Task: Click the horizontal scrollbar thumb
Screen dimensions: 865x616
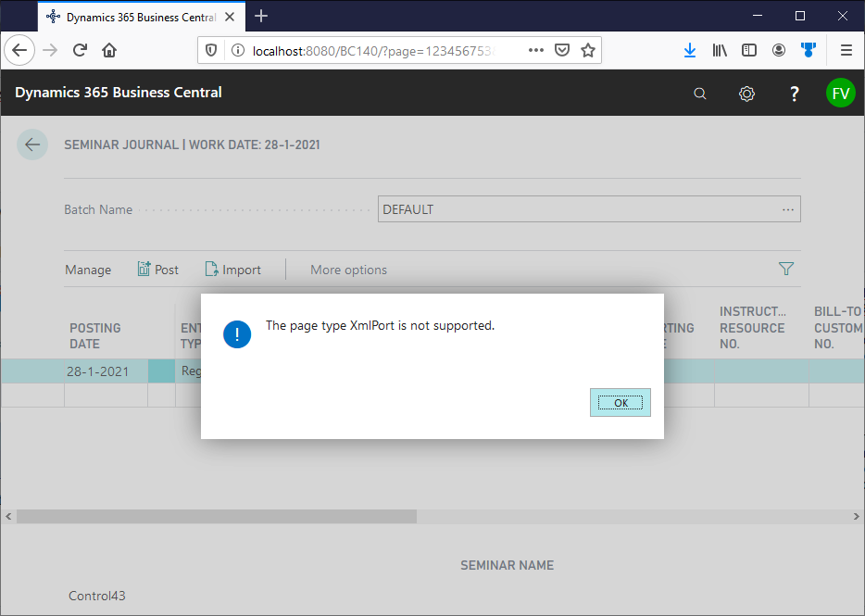Action: coord(217,517)
